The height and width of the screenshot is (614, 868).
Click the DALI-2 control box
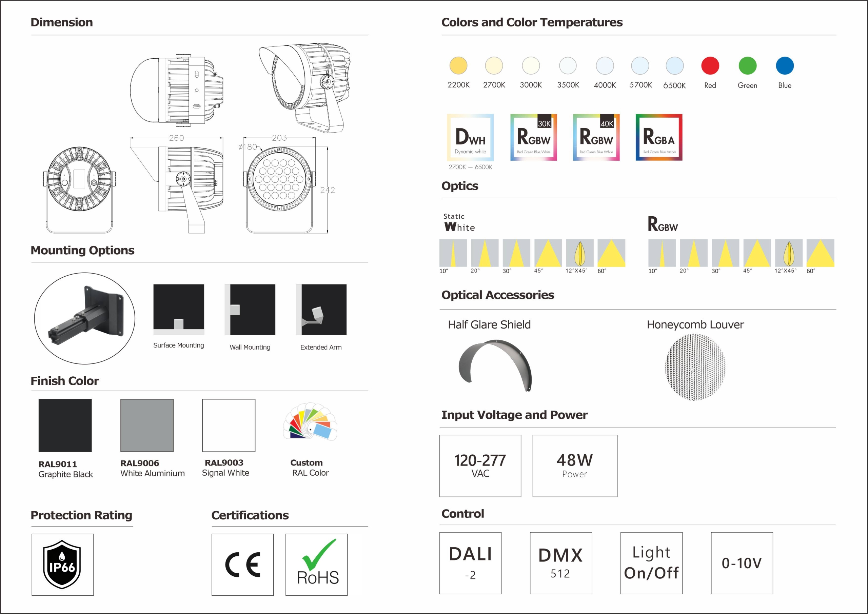click(x=470, y=563)
